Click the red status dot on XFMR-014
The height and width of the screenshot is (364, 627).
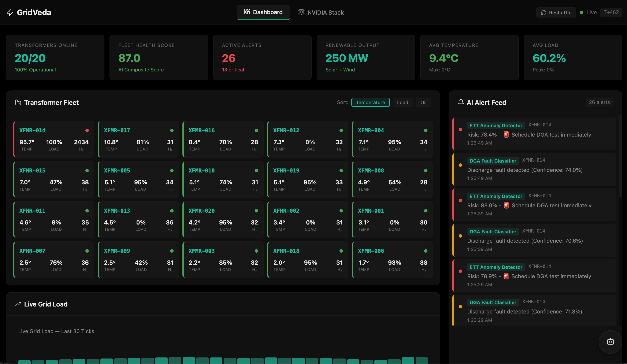pos(87,130)
